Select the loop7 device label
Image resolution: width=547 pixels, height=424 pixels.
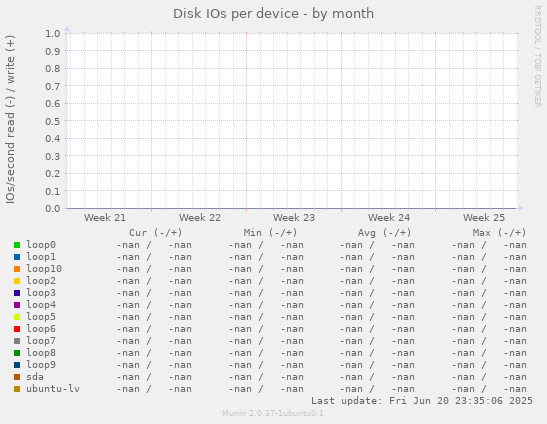click(41, 341)
